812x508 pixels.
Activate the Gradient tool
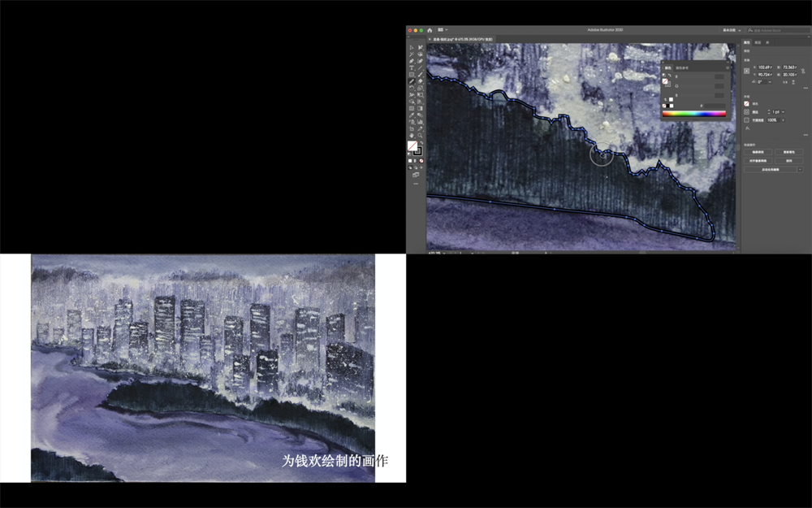coord(420,108)
